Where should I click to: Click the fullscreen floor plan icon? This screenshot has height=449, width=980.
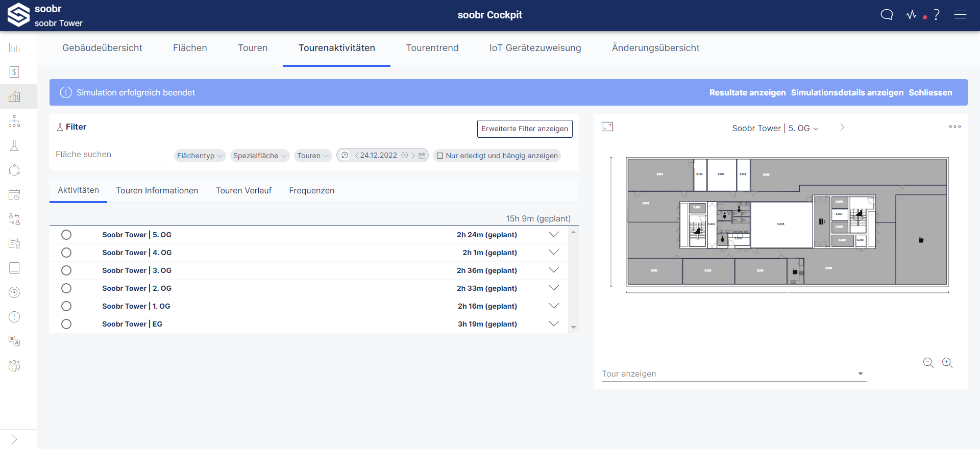pyautogui.click(x=607, y=127)
